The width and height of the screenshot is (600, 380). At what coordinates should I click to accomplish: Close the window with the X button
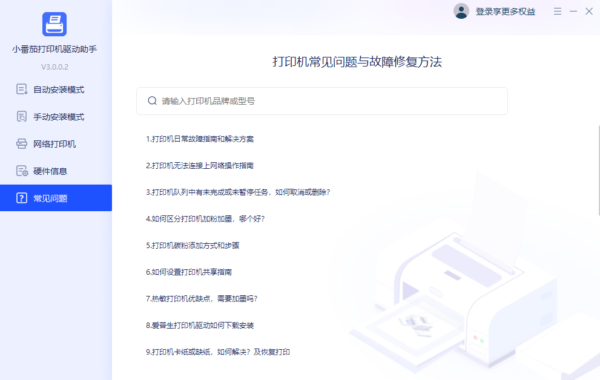(x=589, y=11)
